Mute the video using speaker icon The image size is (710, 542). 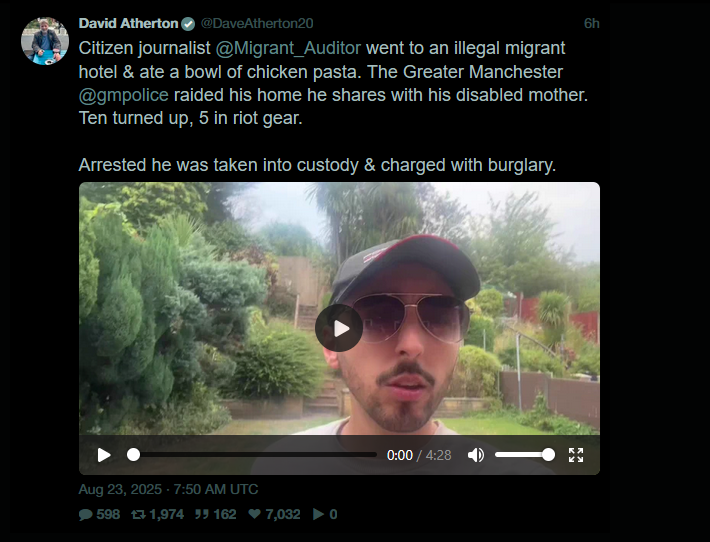click(475, 455)
